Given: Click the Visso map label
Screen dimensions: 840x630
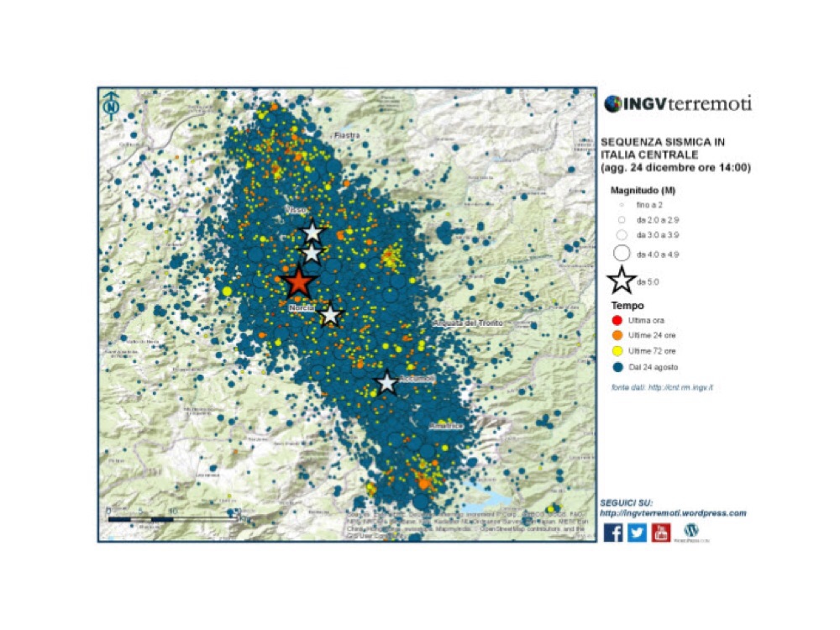Looking at the screenshot, I should pyautogui.click(x=296, y=209).
